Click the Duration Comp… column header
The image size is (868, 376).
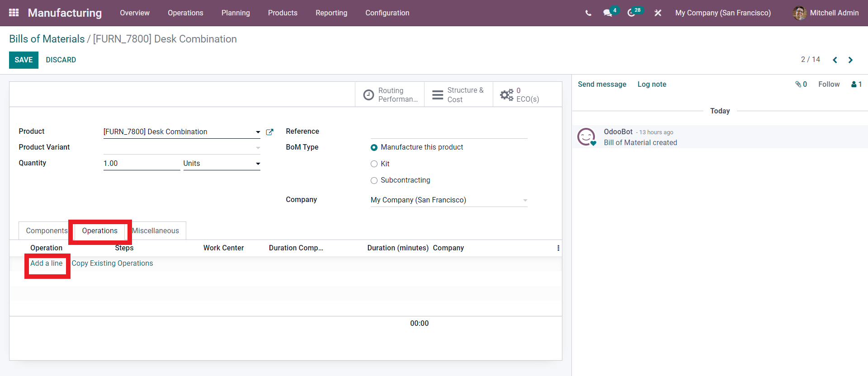[x=296, y=248]
